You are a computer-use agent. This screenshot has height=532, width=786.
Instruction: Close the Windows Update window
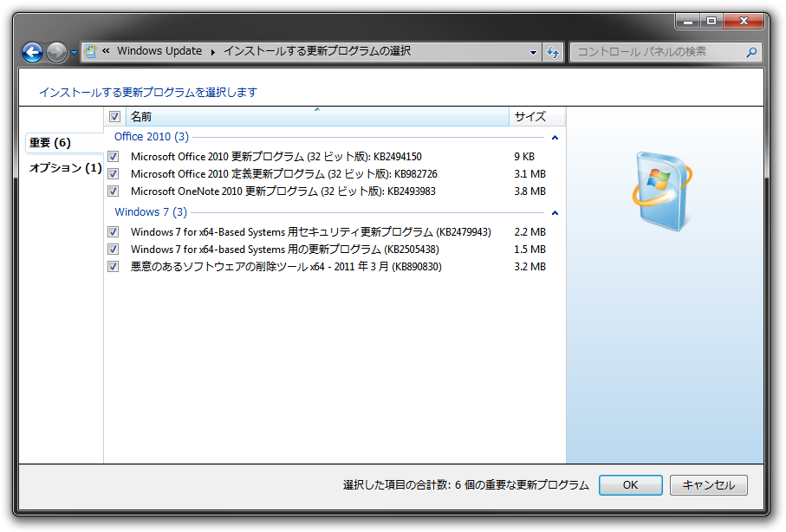(x=744, y=21)
